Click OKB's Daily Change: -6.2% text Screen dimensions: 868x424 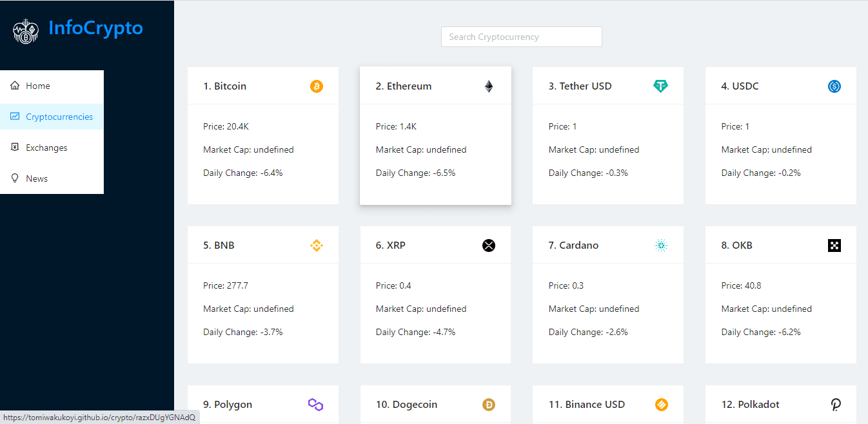pos(762,332)
